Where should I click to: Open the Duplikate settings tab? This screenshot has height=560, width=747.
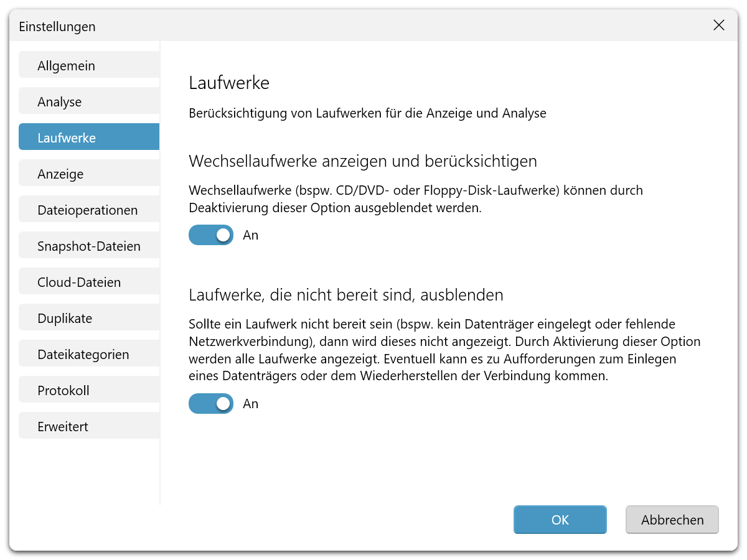coord(89,318)
